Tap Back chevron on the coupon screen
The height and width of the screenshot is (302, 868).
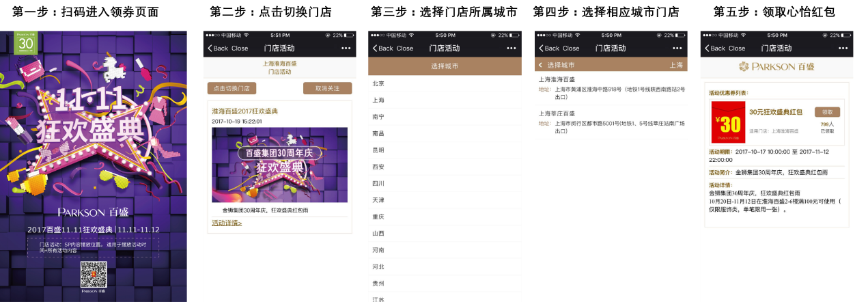[x=707, y=49]
